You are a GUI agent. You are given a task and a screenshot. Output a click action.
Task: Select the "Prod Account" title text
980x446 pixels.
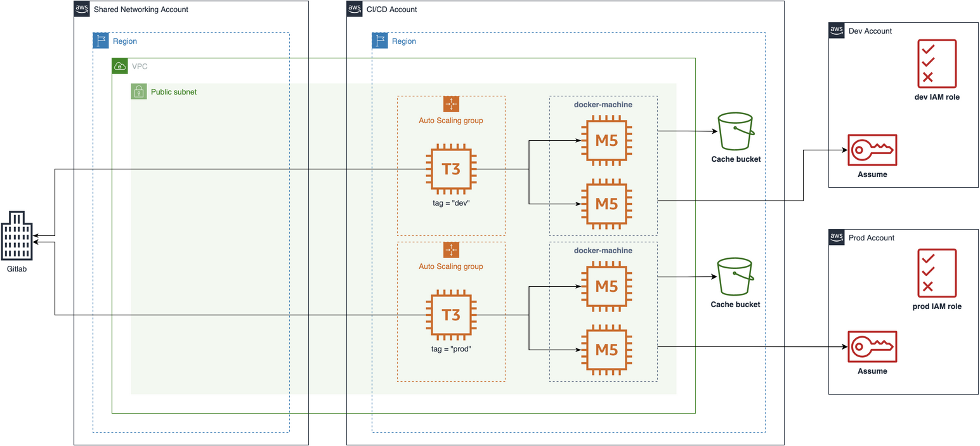pos(871,238)
